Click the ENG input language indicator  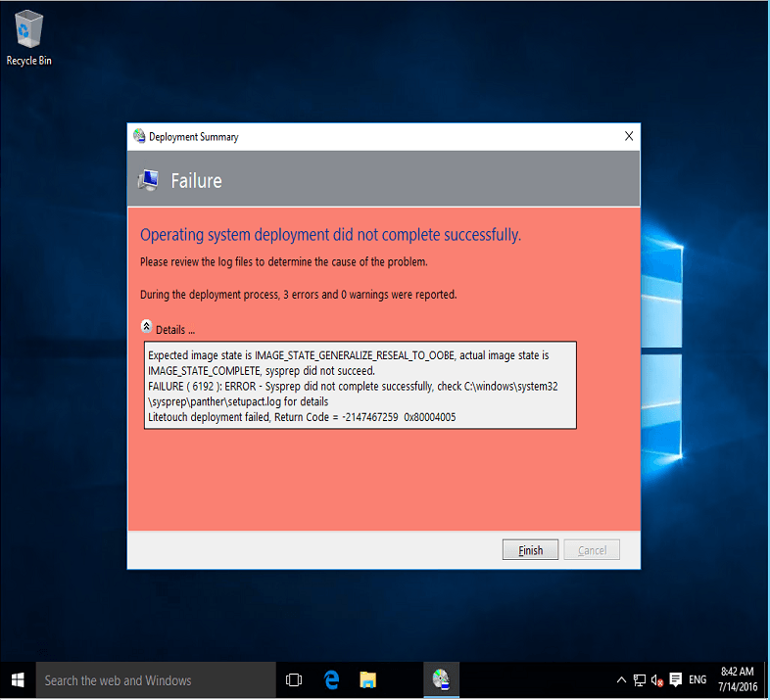click(x=698, y=679)
